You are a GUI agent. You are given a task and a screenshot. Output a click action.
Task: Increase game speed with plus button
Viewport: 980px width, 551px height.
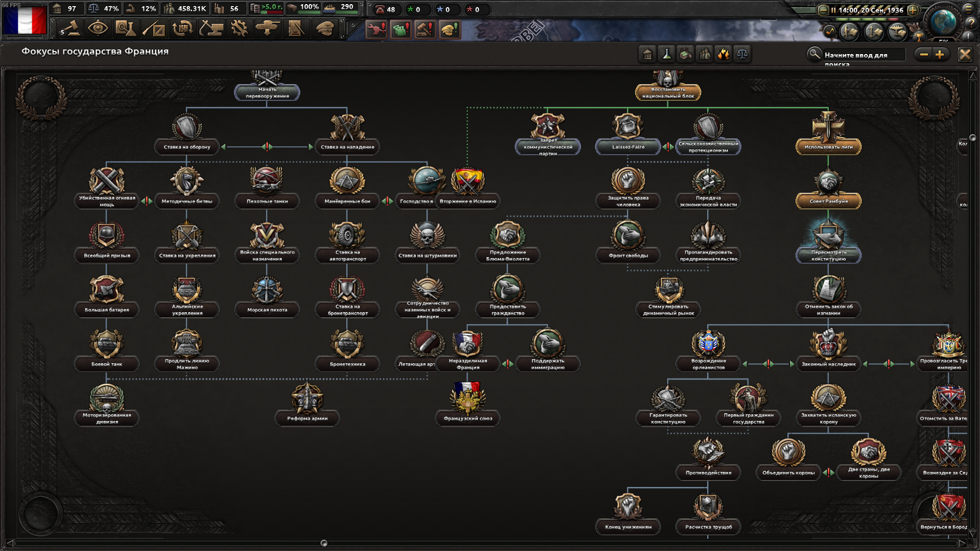913,10
